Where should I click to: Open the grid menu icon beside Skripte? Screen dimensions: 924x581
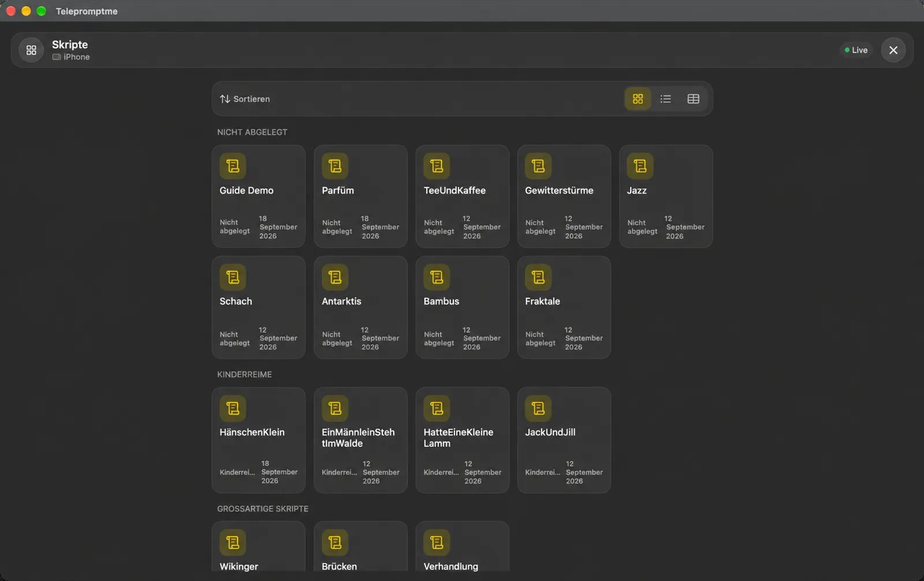click(31, 50)
